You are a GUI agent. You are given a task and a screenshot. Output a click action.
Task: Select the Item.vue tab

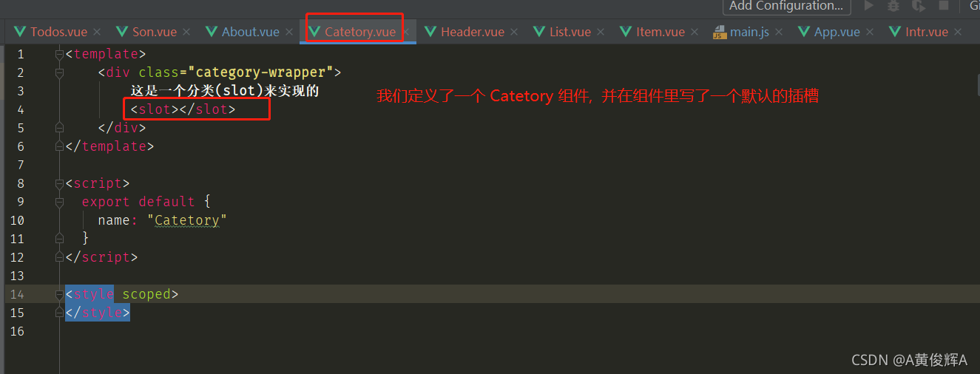(660, 32)
